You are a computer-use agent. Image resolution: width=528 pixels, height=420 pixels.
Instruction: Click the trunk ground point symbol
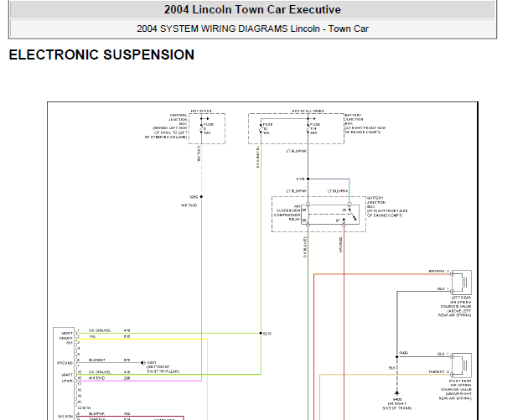coord(397,392)
